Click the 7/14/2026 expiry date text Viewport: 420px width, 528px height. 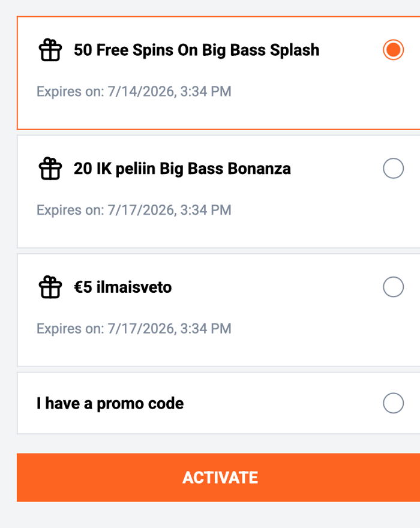tap(134, 92)
